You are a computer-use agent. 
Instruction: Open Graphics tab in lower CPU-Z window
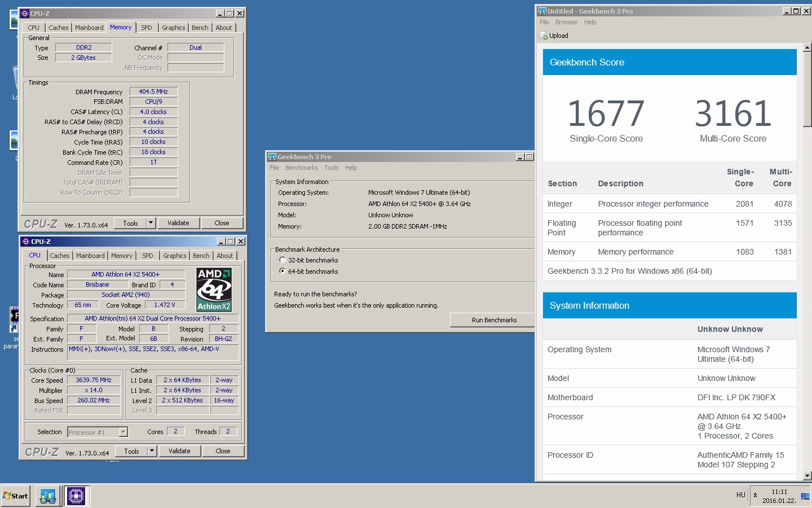pos(175,256)
